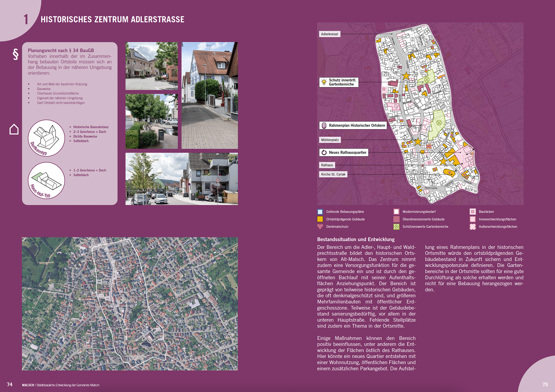Viewport: 555px width, 392px height.
Task: Click the Schützenswerte Gartenbereiche legend icon
Action: [x=396, y=227]
